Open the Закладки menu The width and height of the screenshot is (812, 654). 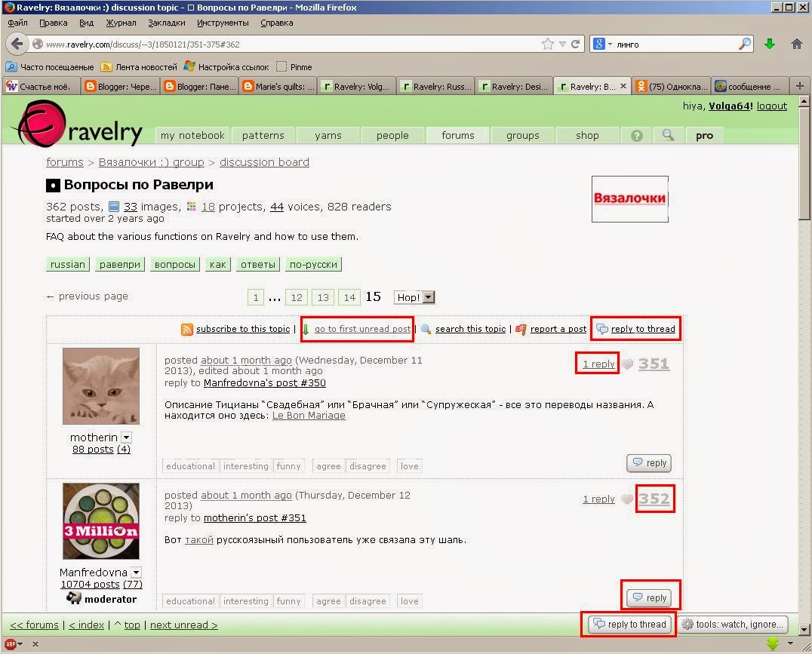[166, 23]
